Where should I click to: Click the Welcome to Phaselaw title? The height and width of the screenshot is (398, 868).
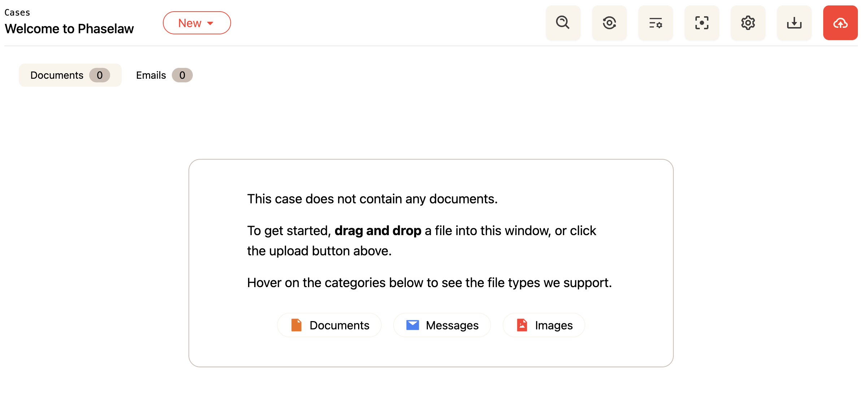pyautogui.click(x=69, y=29)
